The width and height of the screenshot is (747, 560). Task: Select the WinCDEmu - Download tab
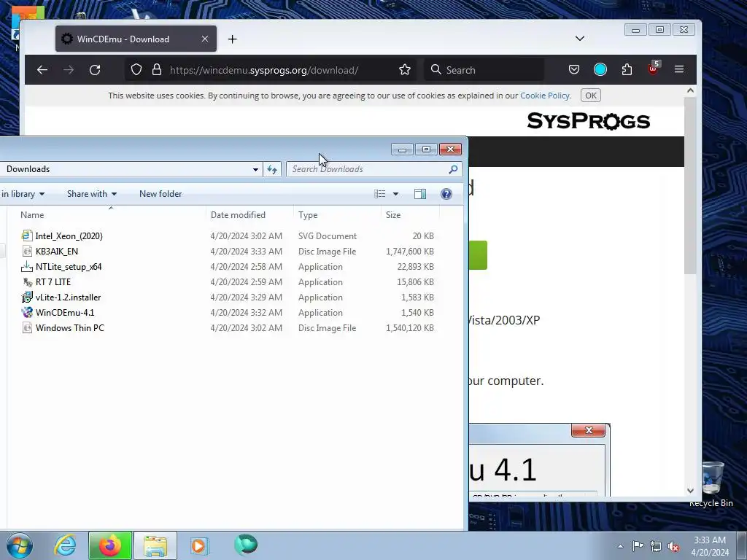pos(136,39)
